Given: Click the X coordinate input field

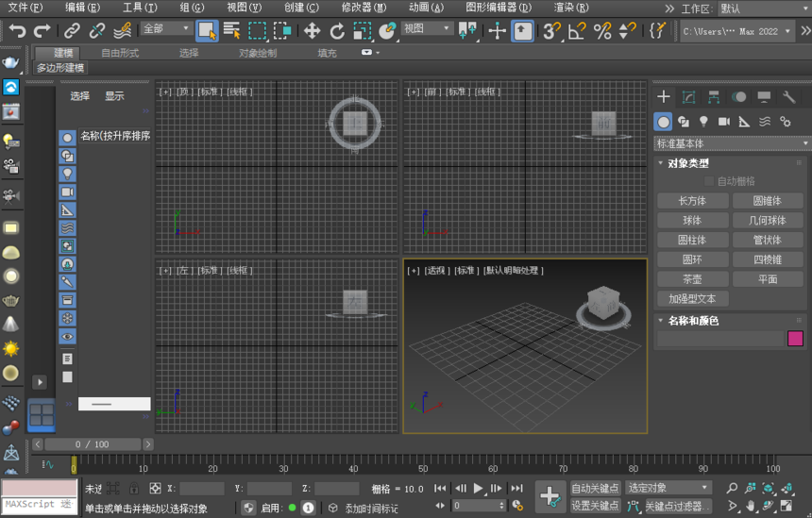Looking at the screenshot, I should [201, 489].
